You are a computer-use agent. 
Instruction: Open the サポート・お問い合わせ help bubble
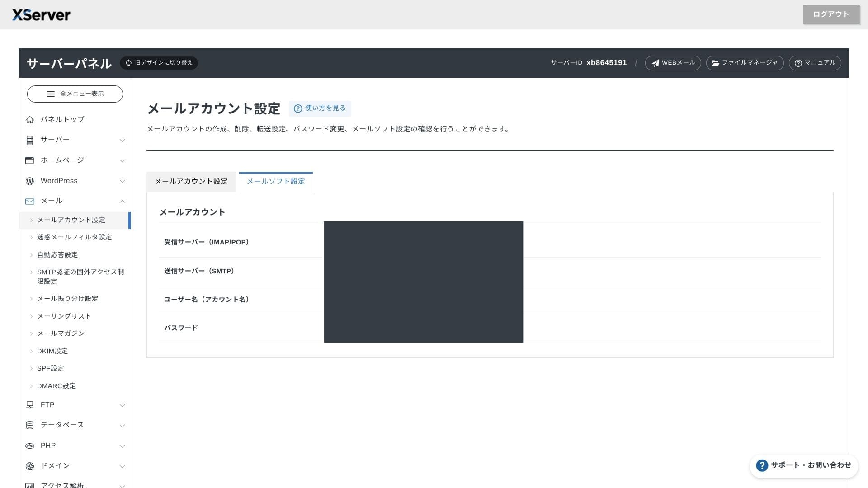[804, 465]
